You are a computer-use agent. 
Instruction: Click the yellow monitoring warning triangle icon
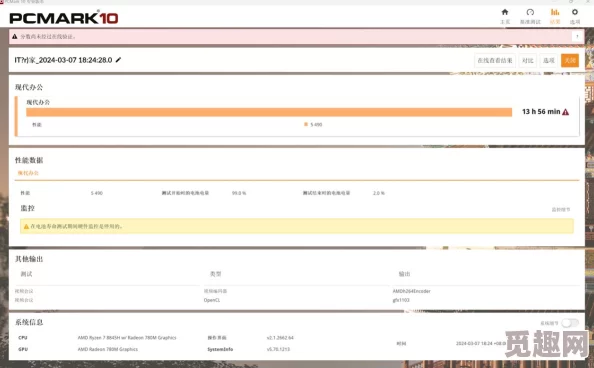tap(26, 226)
